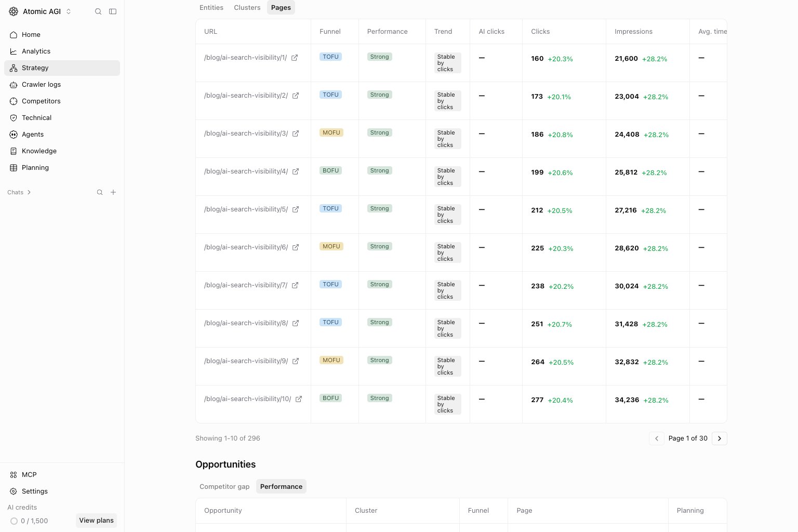Navigate to Agents
The image size is (798, 532).
tap(62, 135)
